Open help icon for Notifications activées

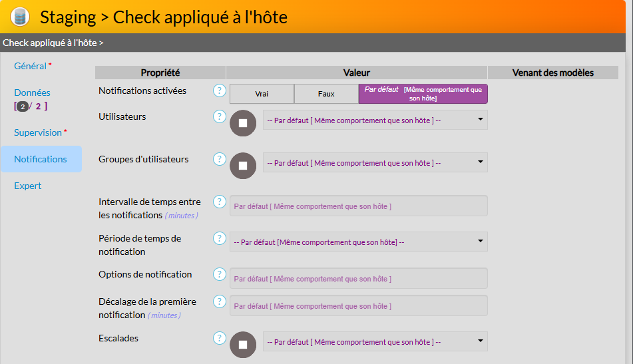[220, 91]
